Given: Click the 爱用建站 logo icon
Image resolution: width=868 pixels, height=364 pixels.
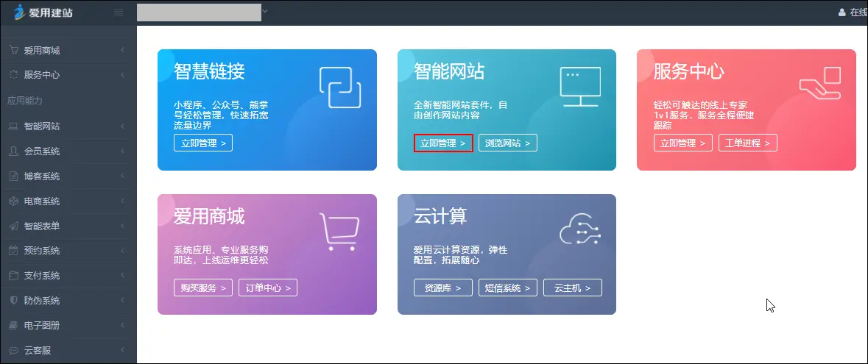Looking at the screenshot, I should click(x=19, y=13).
